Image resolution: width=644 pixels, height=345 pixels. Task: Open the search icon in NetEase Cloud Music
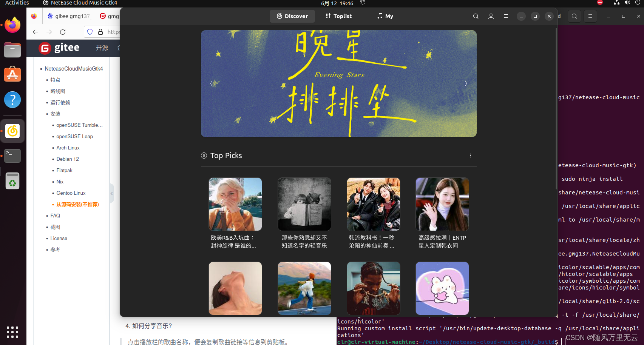coord(476,16)
